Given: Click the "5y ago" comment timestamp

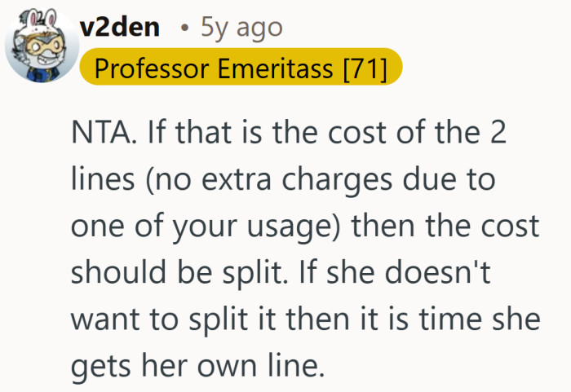Looking at the screenshot, I should pos(241,28).
